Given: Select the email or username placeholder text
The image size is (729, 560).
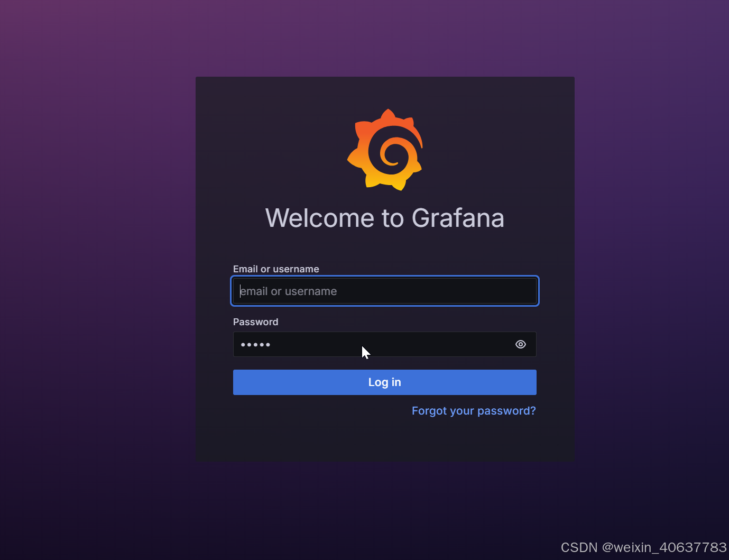Looking at the screenshot, I should [x=289, y=291].
